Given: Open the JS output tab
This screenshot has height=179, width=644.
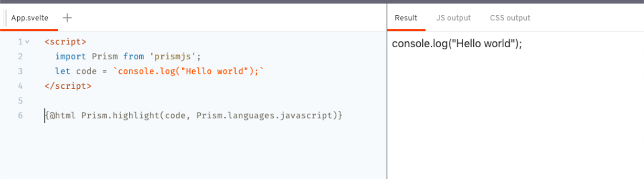Looking at the screenshot, I should click(x=453, y=18).
